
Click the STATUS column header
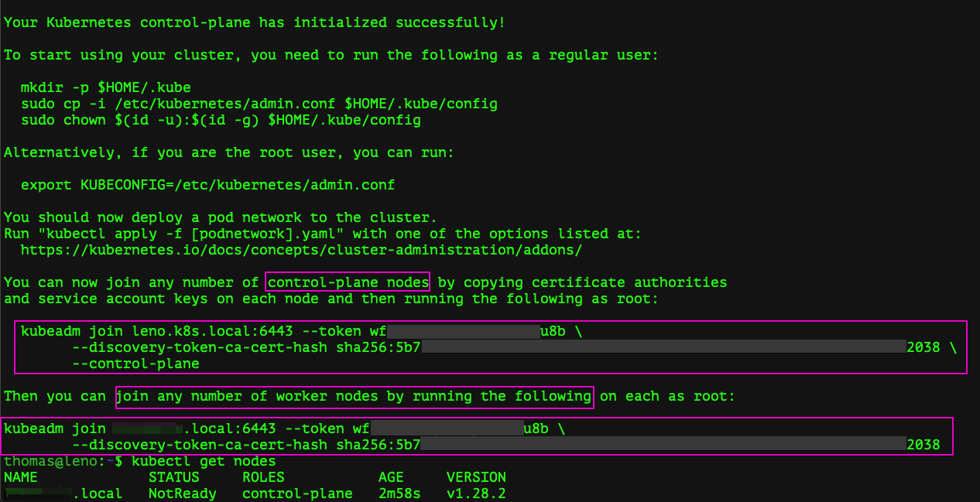tap(174, 477)
